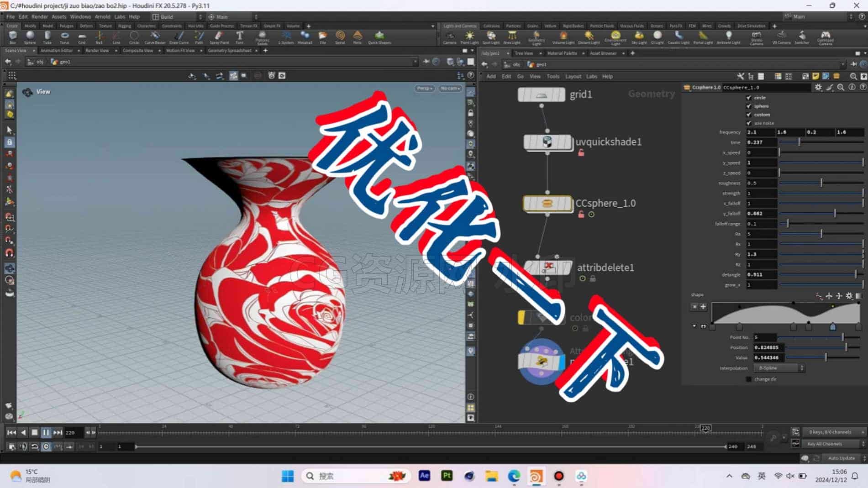Jump to the first frame
Screen dimensions: 868x488
(11, 432)
